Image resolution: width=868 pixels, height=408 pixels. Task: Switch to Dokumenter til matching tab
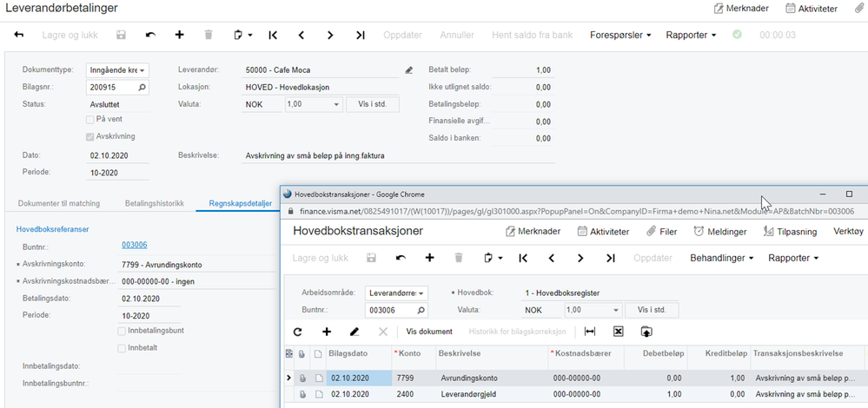(x=59, y=204)
